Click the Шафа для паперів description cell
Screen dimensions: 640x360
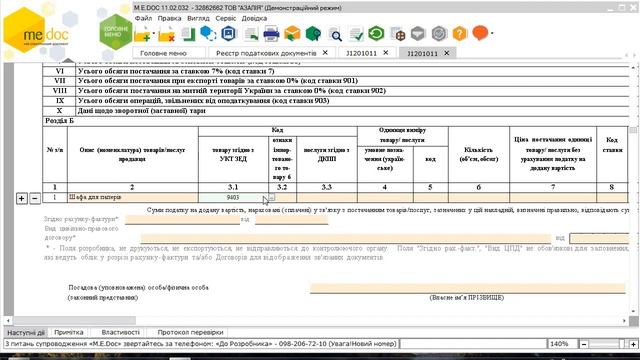(133, 198)
